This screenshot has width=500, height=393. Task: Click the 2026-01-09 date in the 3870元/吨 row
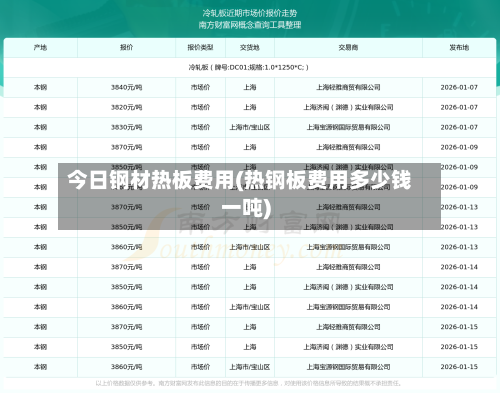[459, 147]
